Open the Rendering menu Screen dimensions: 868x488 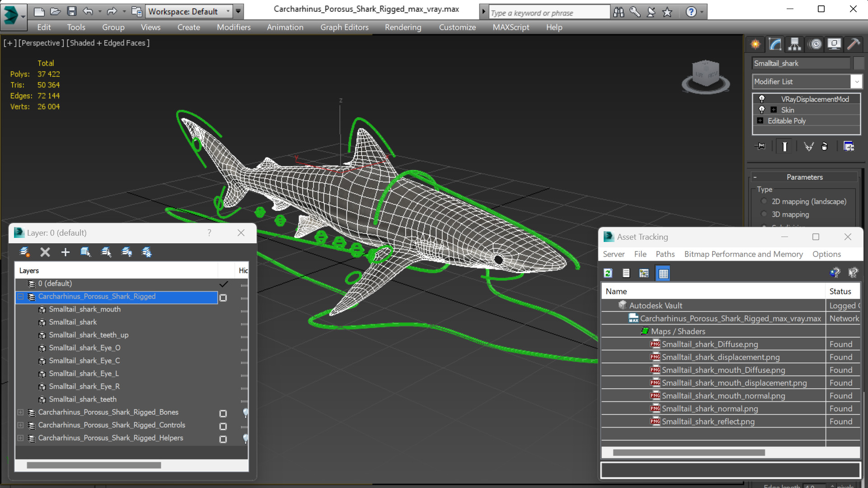[403, 27]
